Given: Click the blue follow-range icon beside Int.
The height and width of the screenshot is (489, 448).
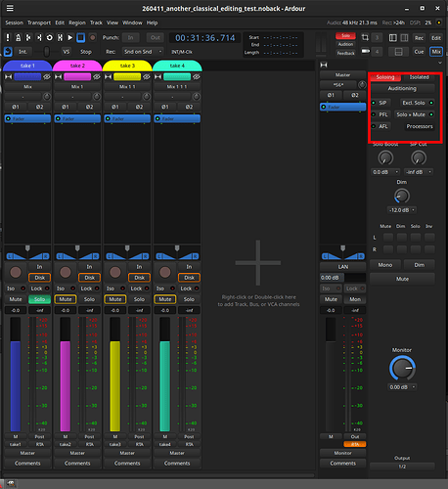Looking at the screenshot, I should tap(8, 52).
